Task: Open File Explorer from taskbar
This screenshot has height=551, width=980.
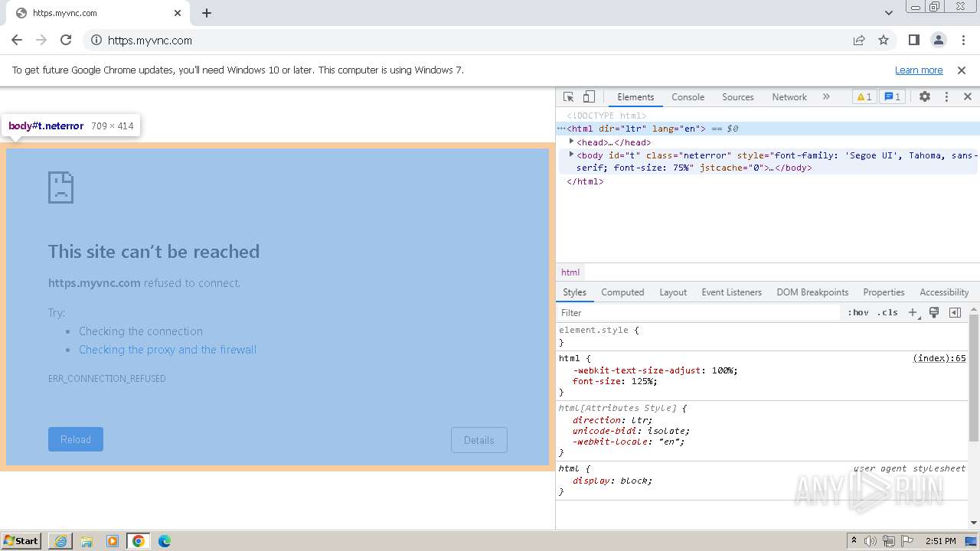Action: coord(87,541)
